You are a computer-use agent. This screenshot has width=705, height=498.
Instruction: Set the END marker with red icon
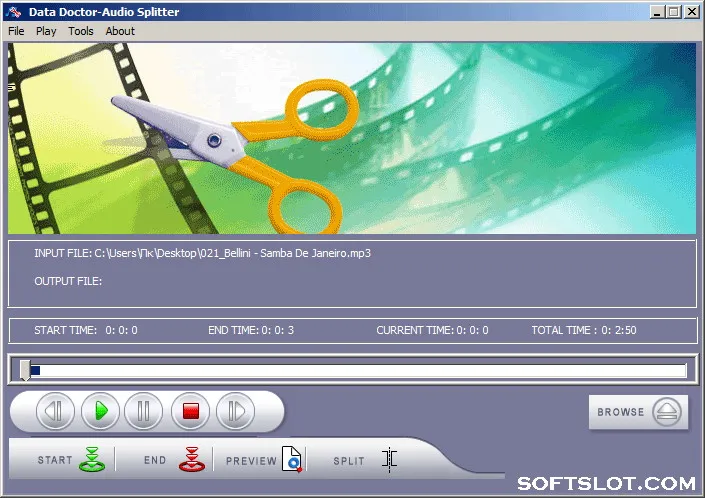coord(192,459)
